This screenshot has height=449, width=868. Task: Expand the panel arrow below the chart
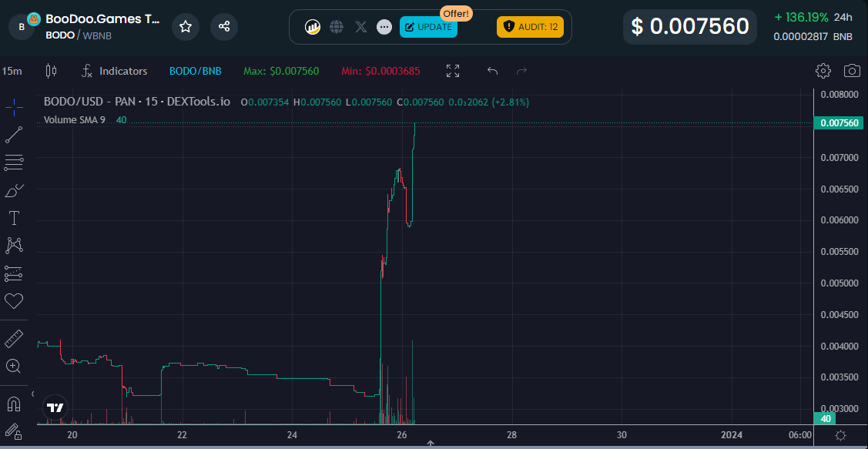[x=430, y=444]
